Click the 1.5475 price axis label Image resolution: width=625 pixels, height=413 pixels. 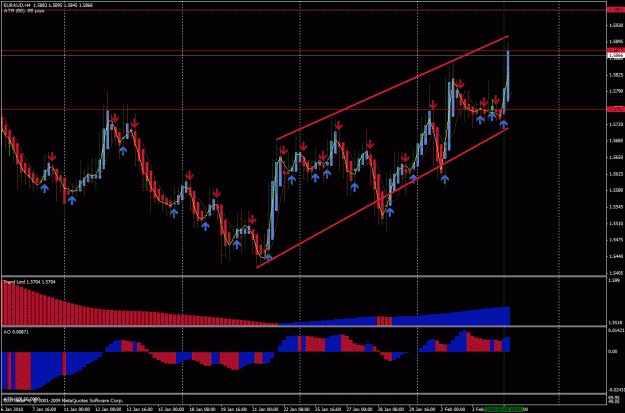pos(616,240)
